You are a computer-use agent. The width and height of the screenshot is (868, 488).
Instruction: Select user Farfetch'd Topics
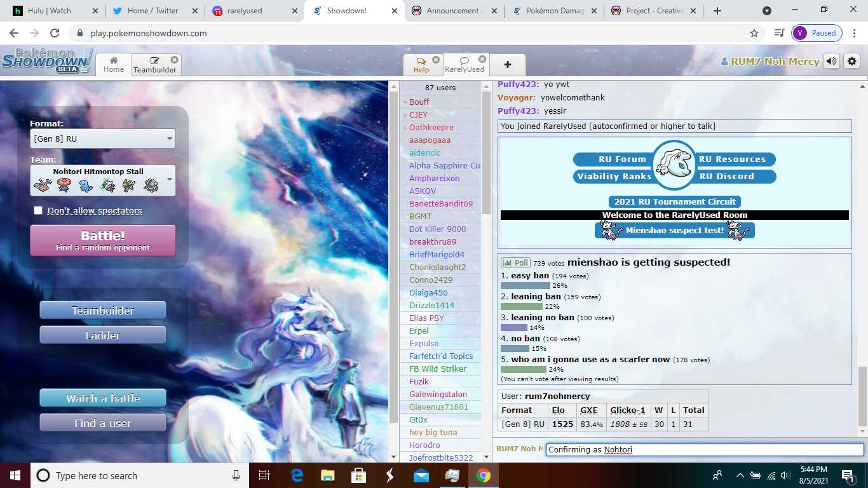pyautogui.click(x=440, y=356)
